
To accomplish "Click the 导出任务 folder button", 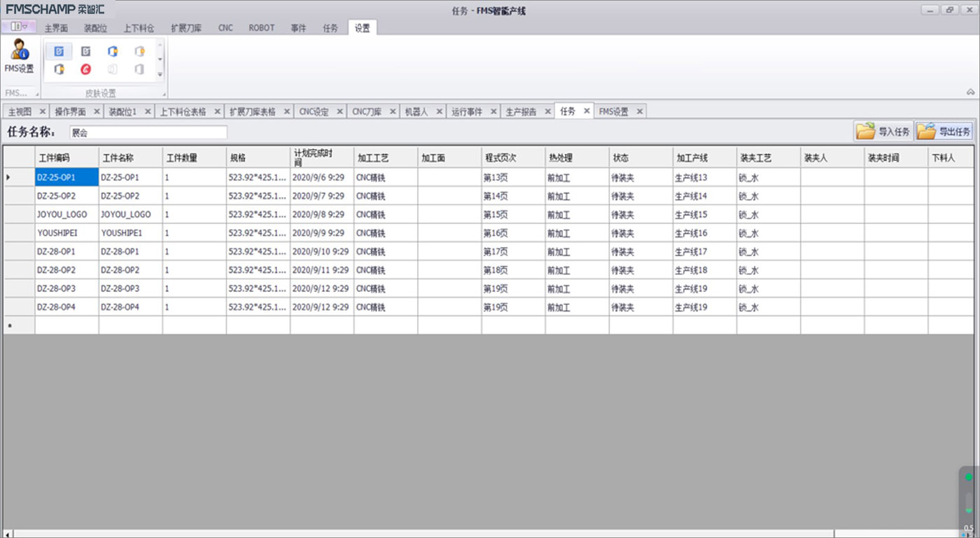I will (944, 131).
